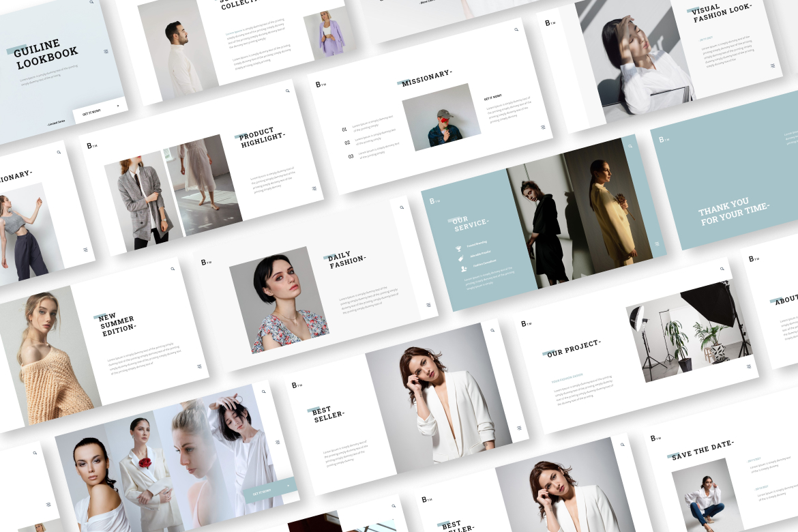Select the wave scroll indicator on the Lookbook cover

pyautogui.click(x=106, y=52)
